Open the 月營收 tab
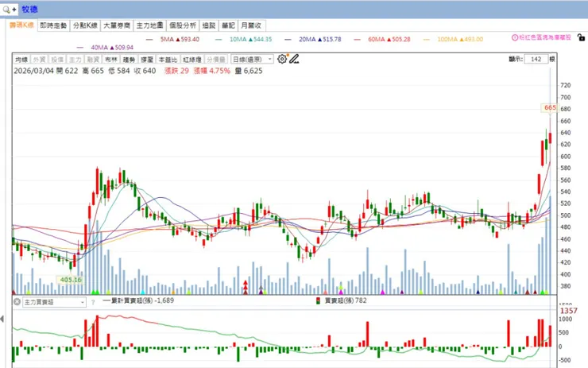The width and height of the screenshot is (588, 368). [251, 25]
